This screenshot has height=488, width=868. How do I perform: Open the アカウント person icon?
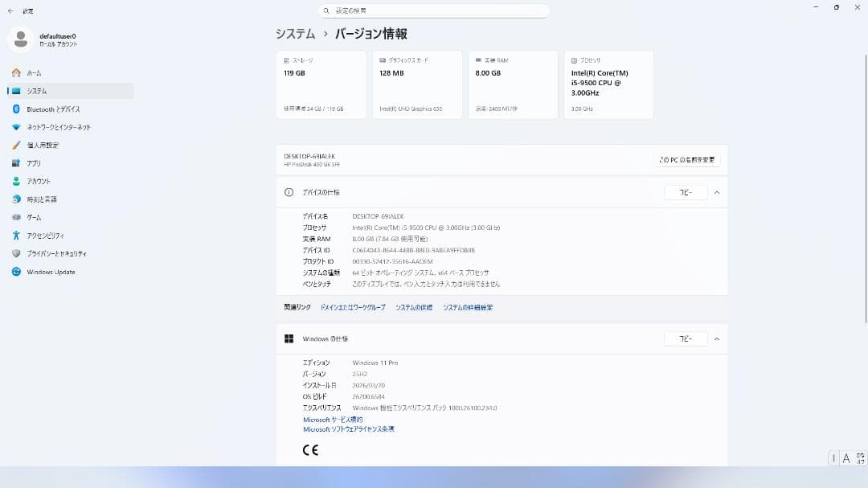tap(16, 181)
